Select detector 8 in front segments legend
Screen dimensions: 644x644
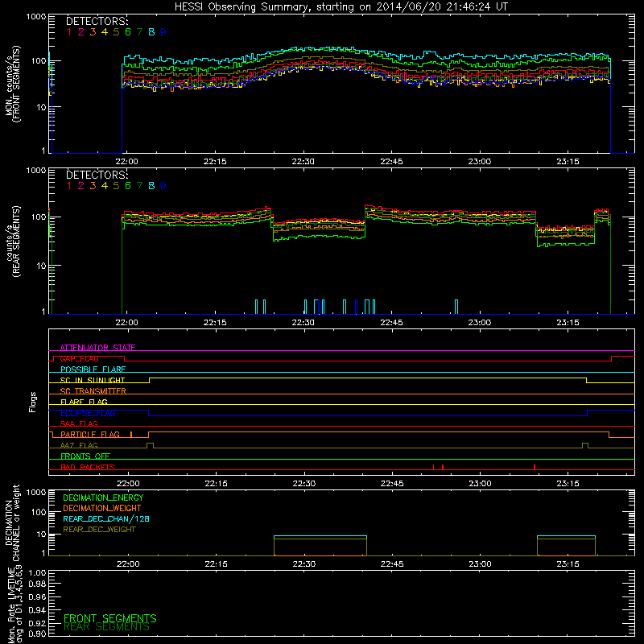[x=151, y=32]
